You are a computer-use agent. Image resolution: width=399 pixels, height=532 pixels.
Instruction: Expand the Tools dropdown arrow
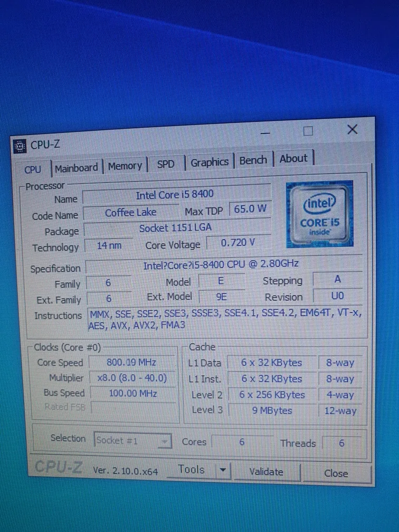(223, 470)
